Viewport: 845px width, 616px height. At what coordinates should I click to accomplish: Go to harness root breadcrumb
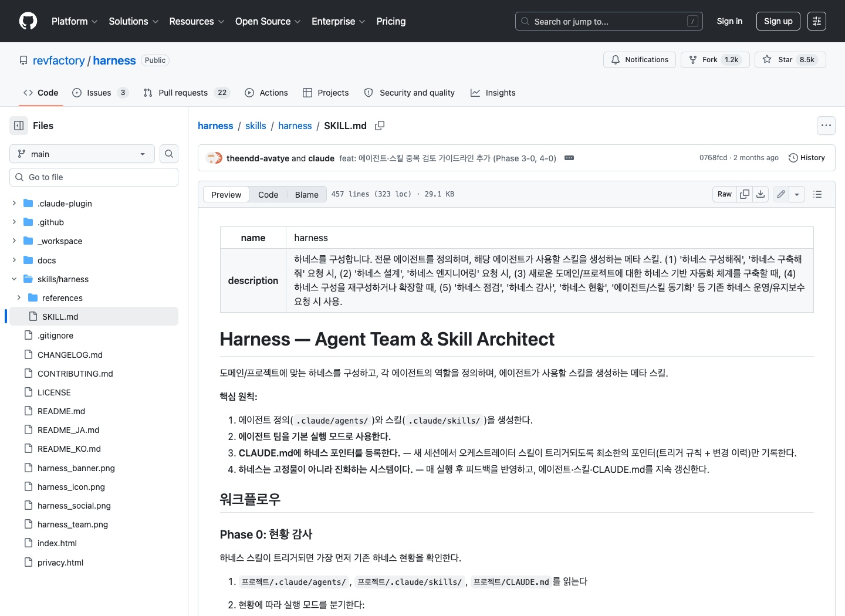pos(215,126)
